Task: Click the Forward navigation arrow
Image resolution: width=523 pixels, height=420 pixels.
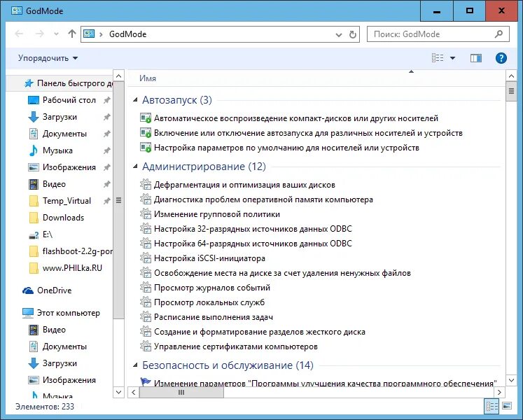Action: click(x=40, y=34)
